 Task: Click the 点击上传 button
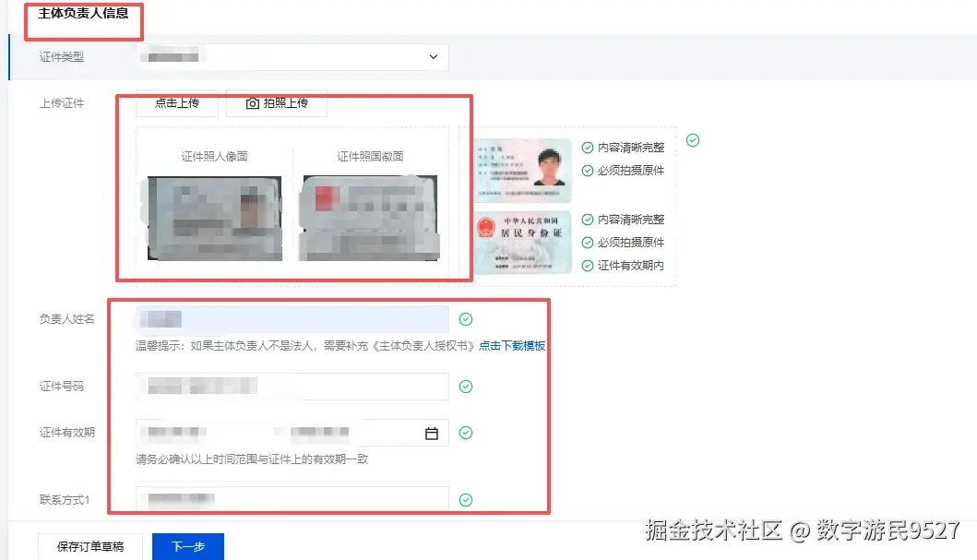click(176, 102)
